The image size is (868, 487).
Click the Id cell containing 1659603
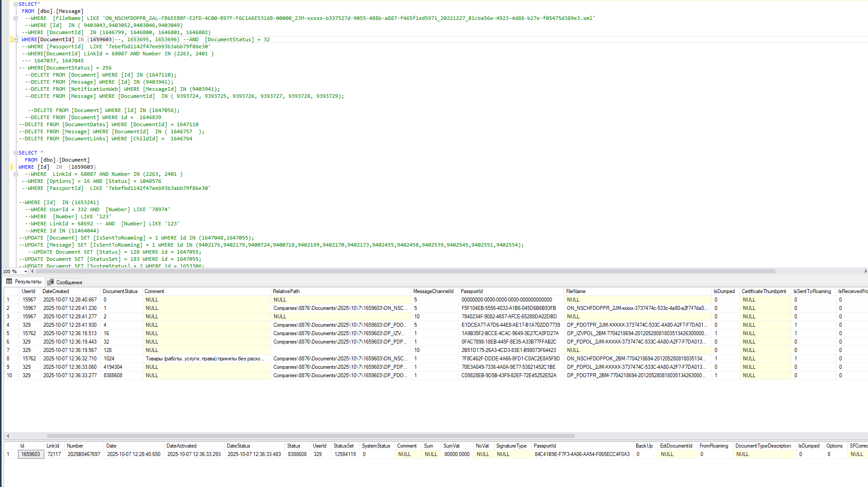[31, 454]
